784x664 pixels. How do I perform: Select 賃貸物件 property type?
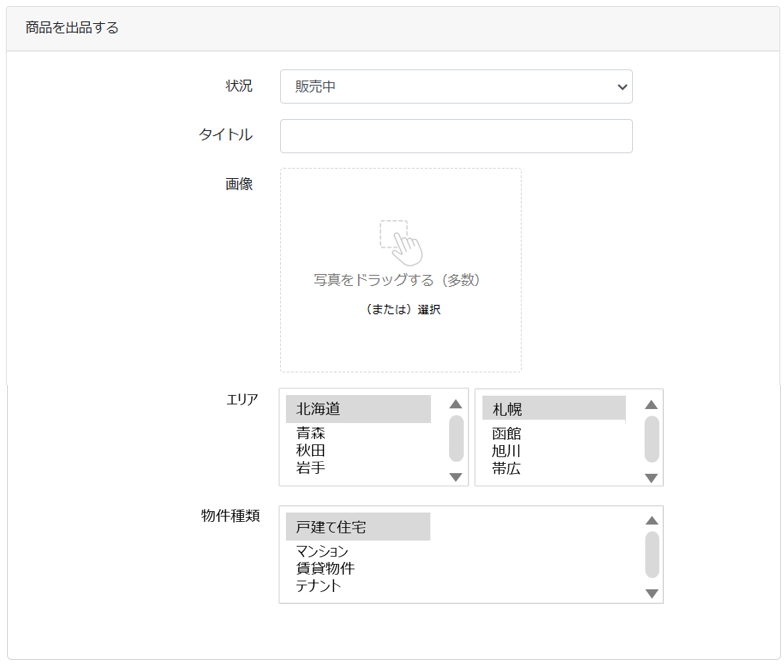325,569
